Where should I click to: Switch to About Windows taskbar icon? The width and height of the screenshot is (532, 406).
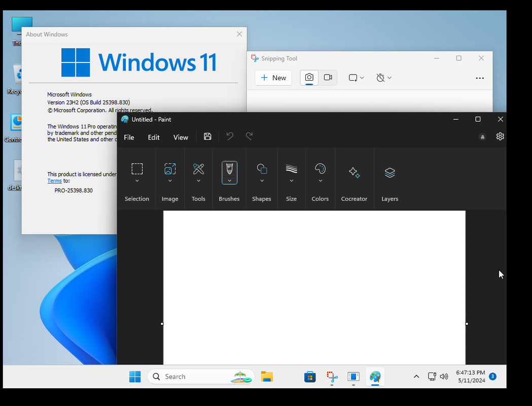(353, 377)
